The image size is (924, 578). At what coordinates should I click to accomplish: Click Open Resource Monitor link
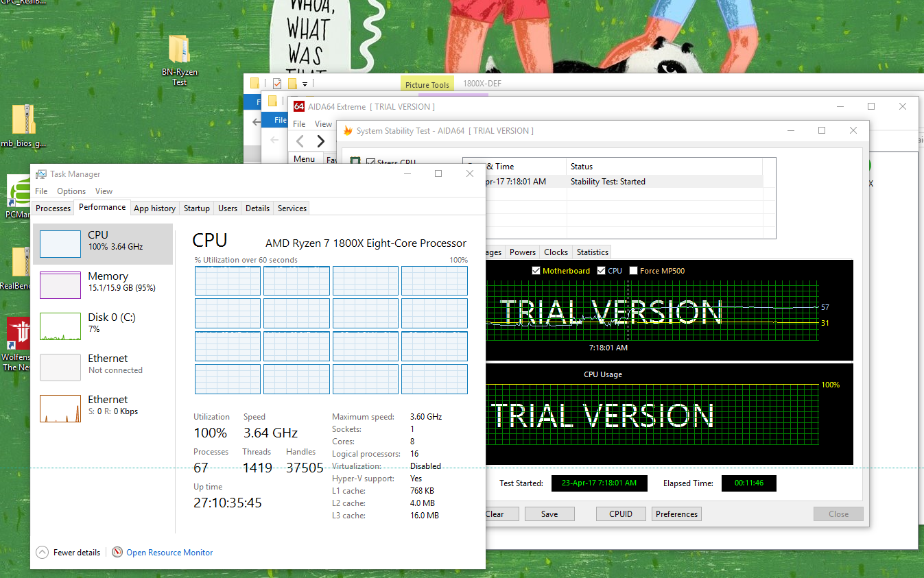point(169,552)
